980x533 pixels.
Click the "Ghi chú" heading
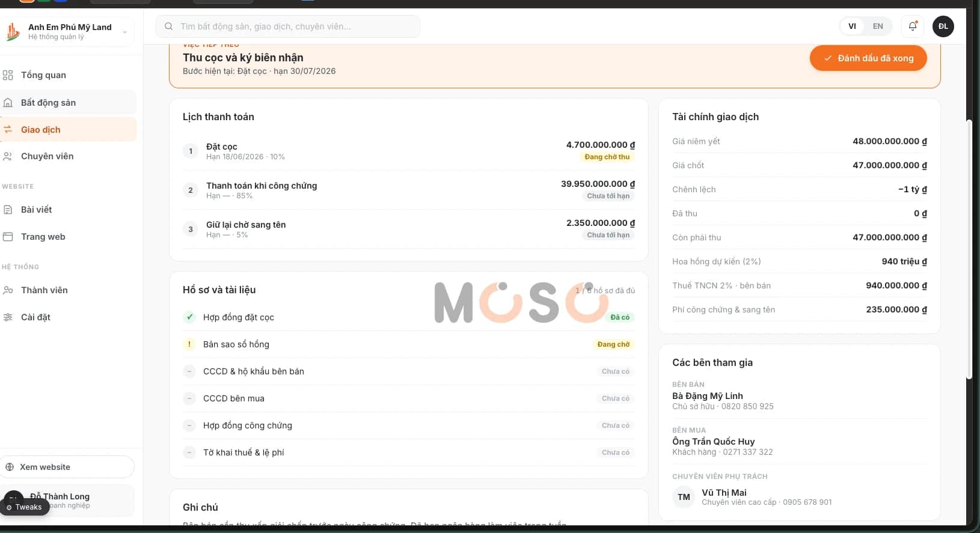point(200,507)
